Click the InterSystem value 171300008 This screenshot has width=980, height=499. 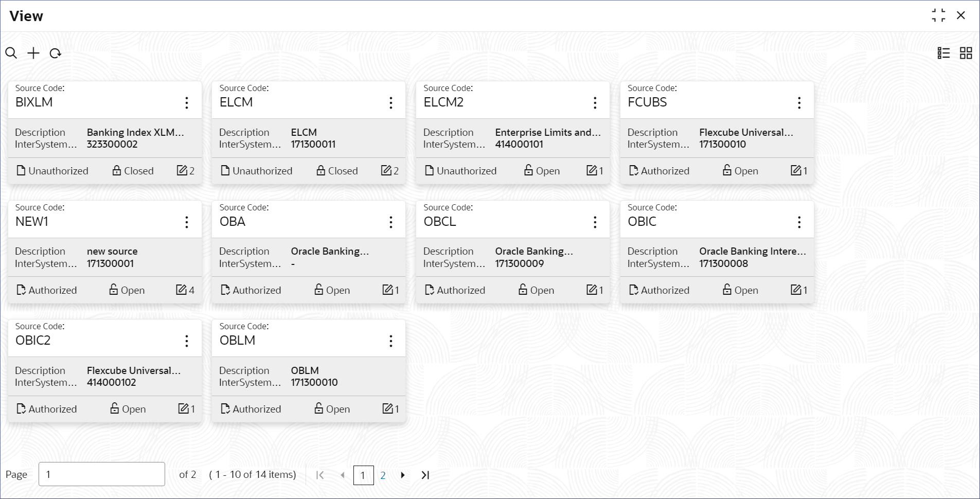tap(724, 263)
